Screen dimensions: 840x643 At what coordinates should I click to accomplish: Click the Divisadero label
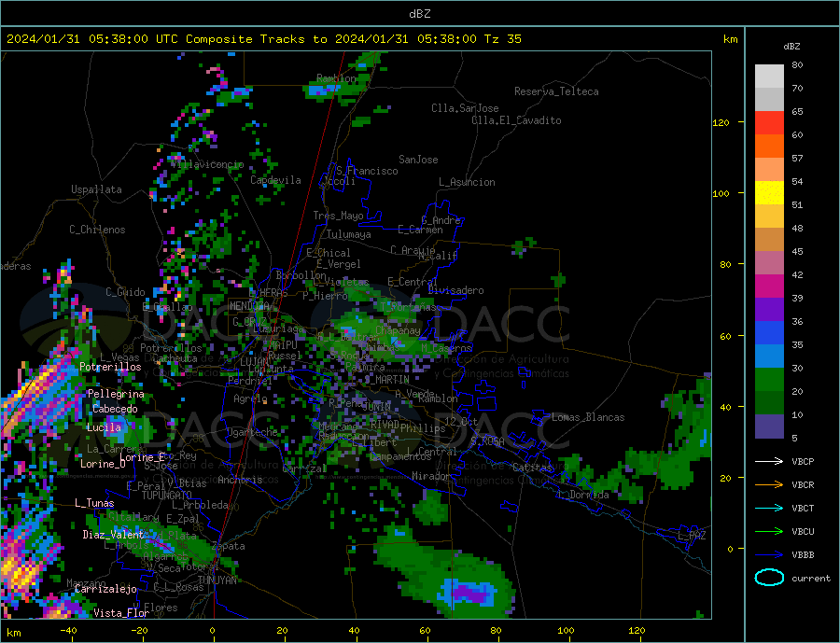click(455, 290)
